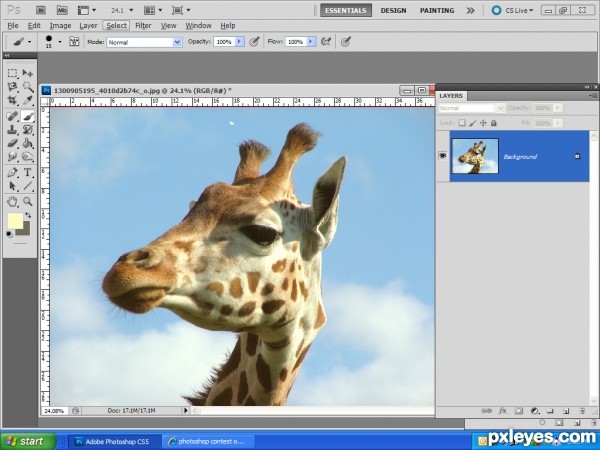The image size is (600, 450).
Task: Open the File menu
Action: (13, 26)
